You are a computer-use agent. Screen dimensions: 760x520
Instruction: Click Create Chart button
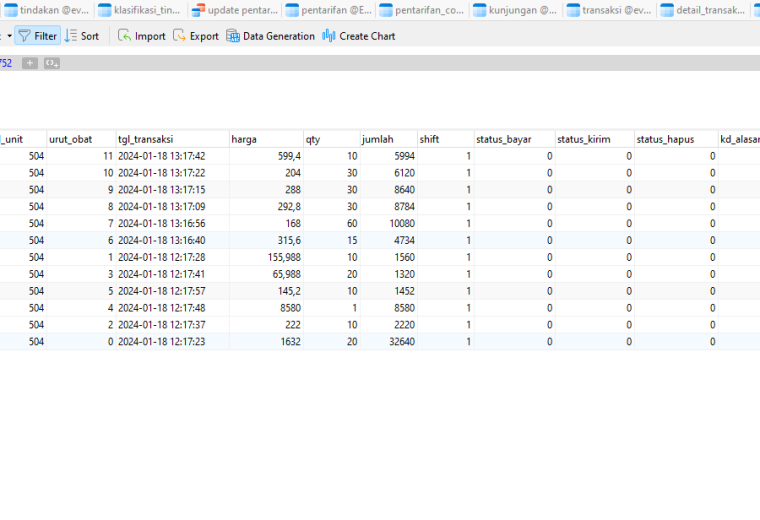point(359,36)
